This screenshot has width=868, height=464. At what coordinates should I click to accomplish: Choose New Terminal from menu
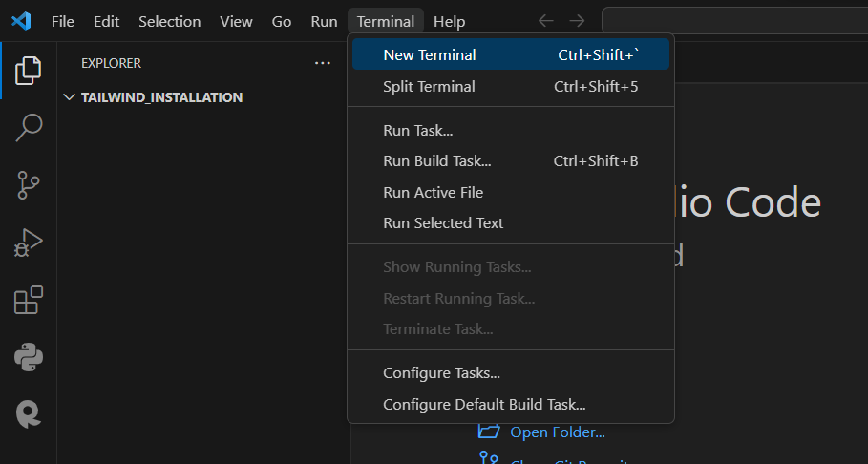click(x=511, y=54)
